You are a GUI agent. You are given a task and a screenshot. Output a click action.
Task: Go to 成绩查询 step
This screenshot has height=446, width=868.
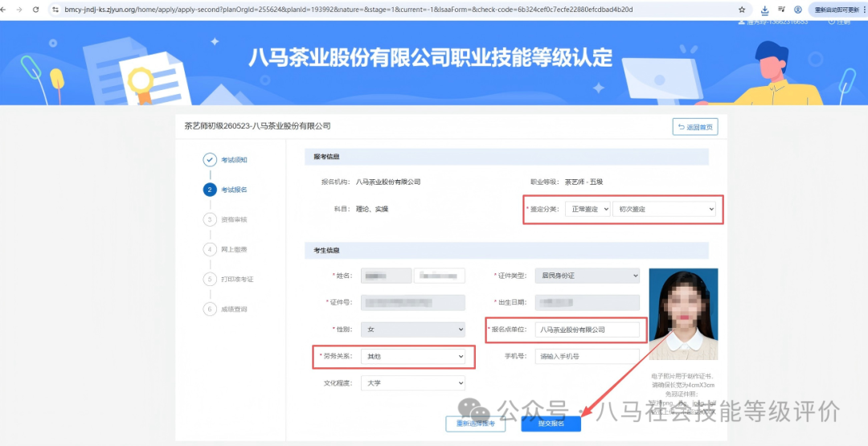[234, 309]
